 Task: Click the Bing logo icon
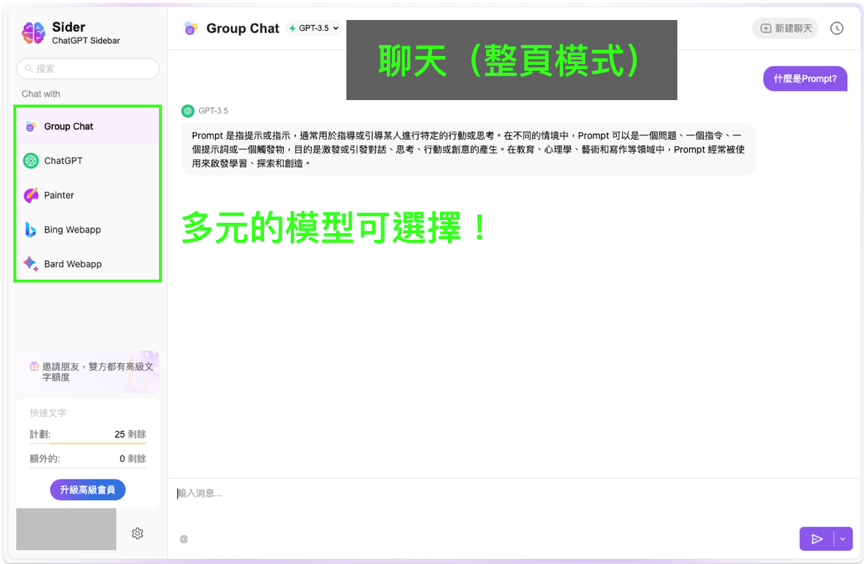tap(31, 230)
